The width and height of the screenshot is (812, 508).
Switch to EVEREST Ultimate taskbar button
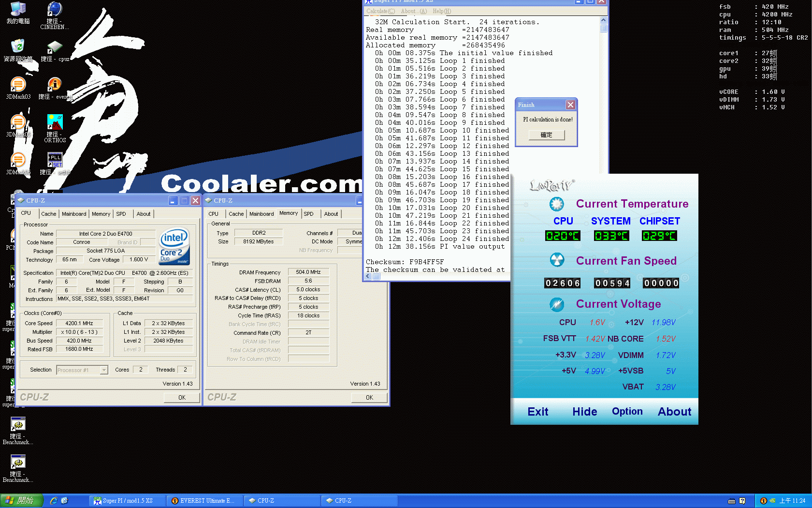click(x=204, y=501)
